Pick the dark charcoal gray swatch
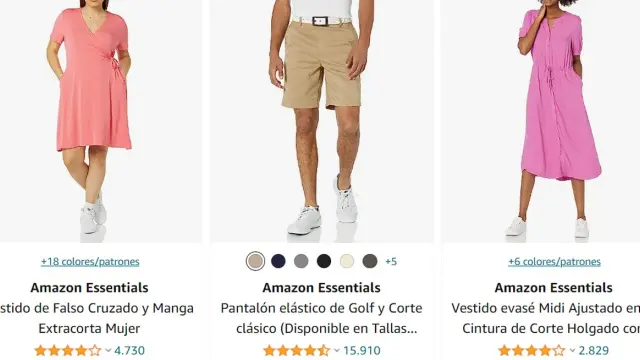 coord(370,261)
